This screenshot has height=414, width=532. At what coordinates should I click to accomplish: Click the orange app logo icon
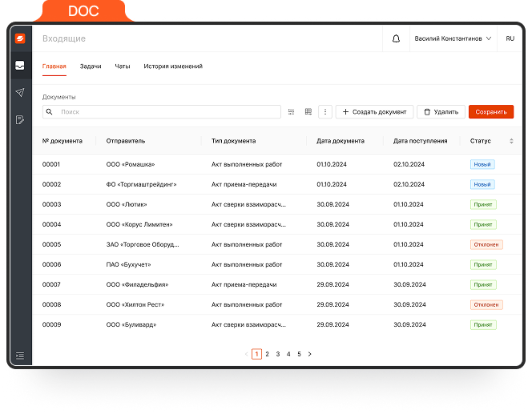click(x=20, y=38)
